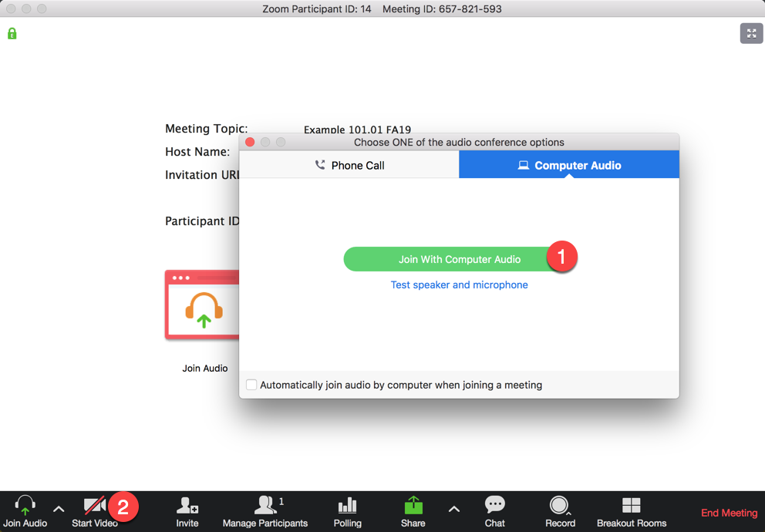Screen dimensions: 765x532
Task: Click the green encryption lock icon
Action: [12, 34]
